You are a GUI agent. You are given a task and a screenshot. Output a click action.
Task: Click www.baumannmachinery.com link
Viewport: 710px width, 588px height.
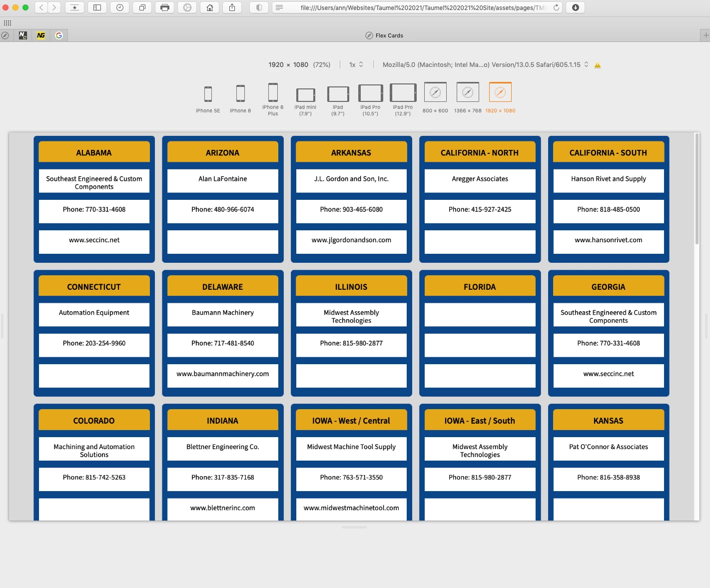pos(223,374)
